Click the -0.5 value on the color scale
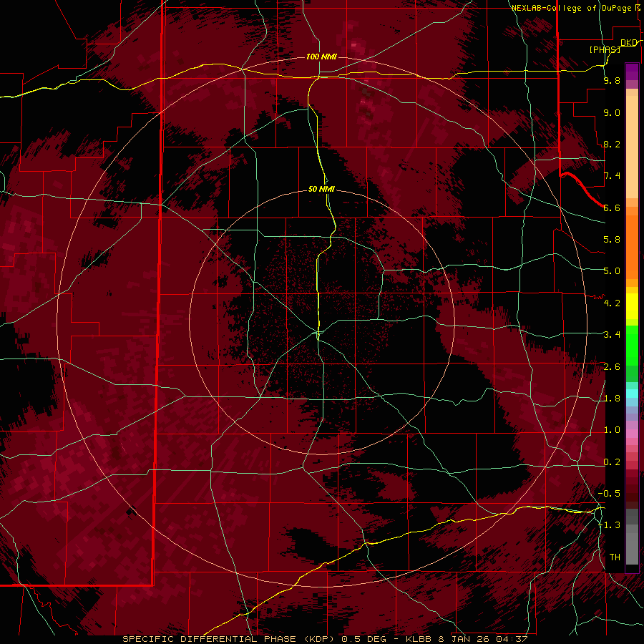Screen dimensions: 644x644 [609, 494]
